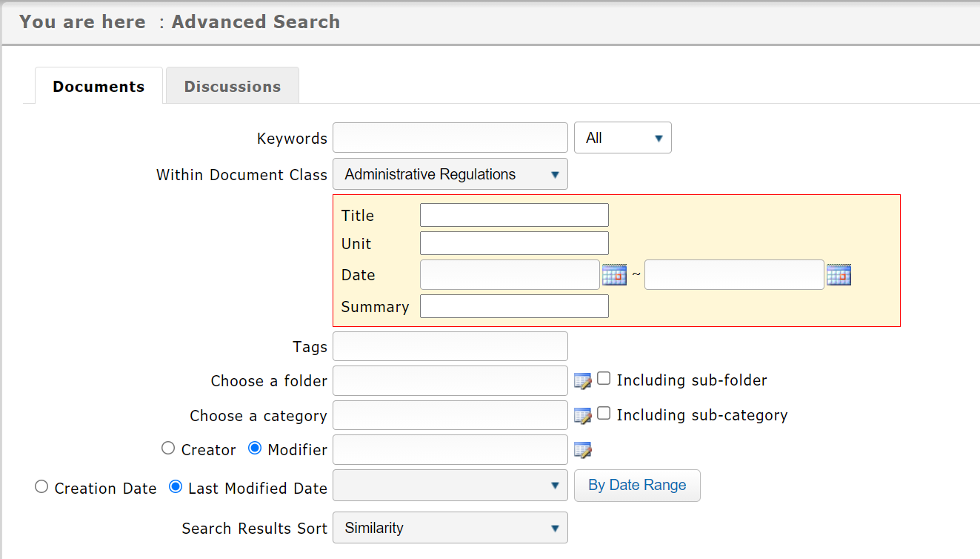
Task: Enable Including sub-folder checkbox
Action: tap(604, 379)
